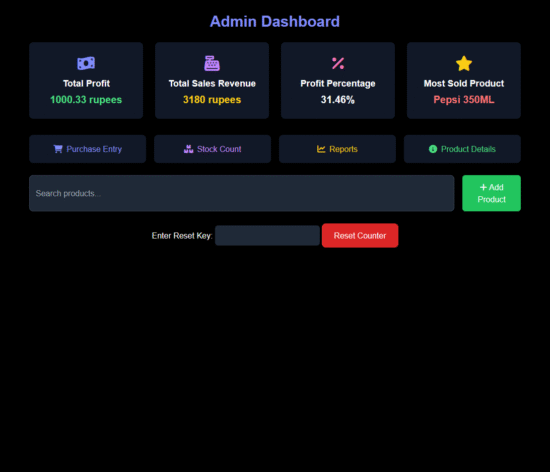This screenshot has height=472, width=550.
Task: Click the Most Sold Product card
Action: (x=464, y=81)
